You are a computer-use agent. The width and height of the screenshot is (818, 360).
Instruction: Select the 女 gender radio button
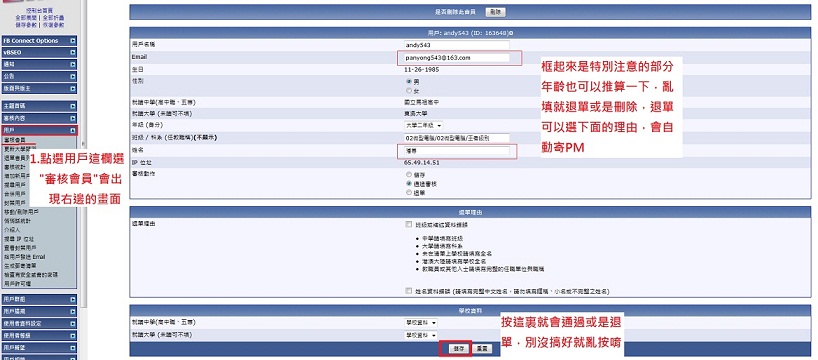(408, 90)
